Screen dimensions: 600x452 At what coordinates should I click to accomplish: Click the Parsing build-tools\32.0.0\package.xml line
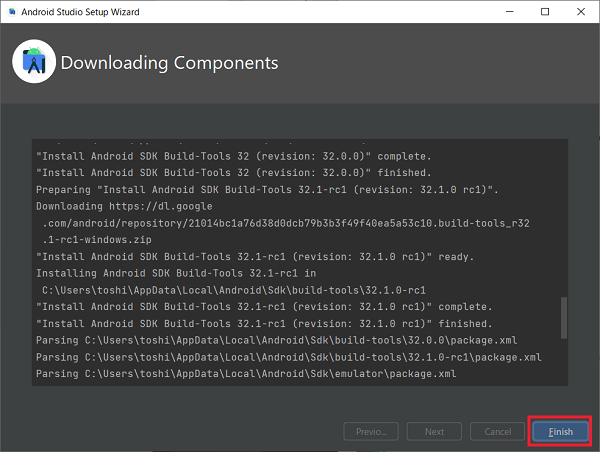click(276, 340)
